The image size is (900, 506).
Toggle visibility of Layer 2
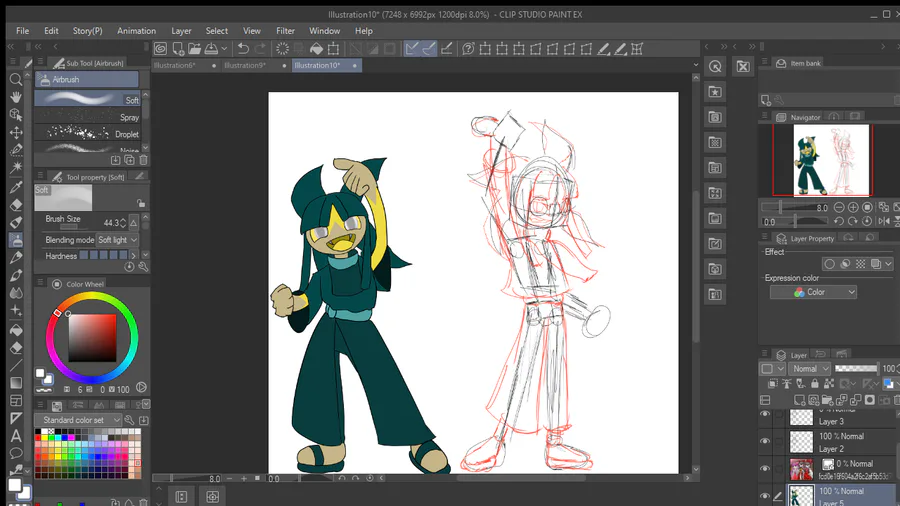click(765, 441)
